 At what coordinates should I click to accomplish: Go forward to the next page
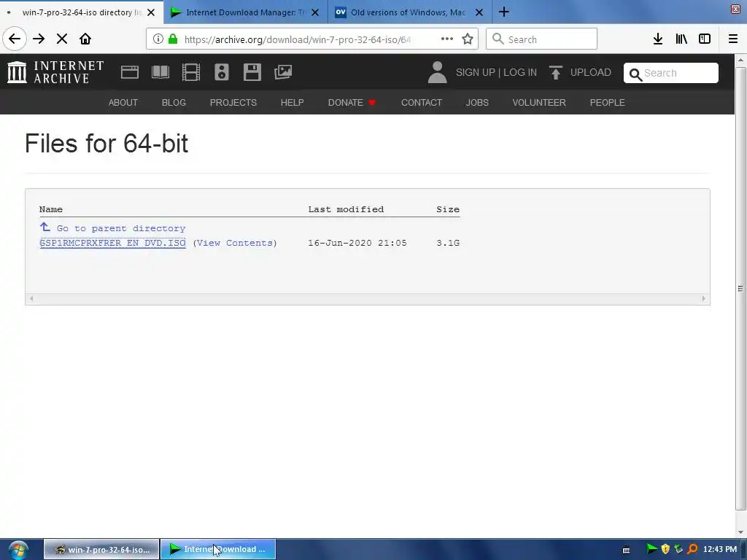click(39, 39)
